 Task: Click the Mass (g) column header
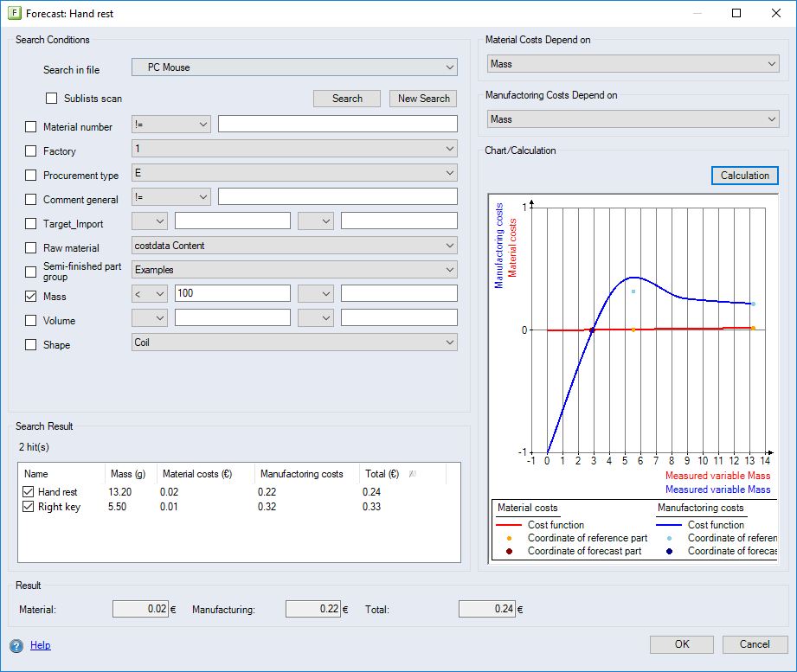(128, 474)
